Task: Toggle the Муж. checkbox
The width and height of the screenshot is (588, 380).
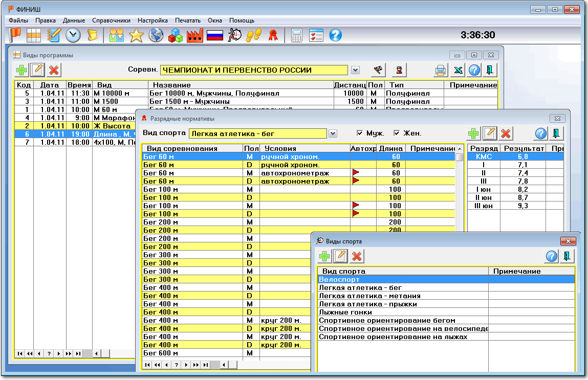Action: pyautogui.click(x=360, y=133)
